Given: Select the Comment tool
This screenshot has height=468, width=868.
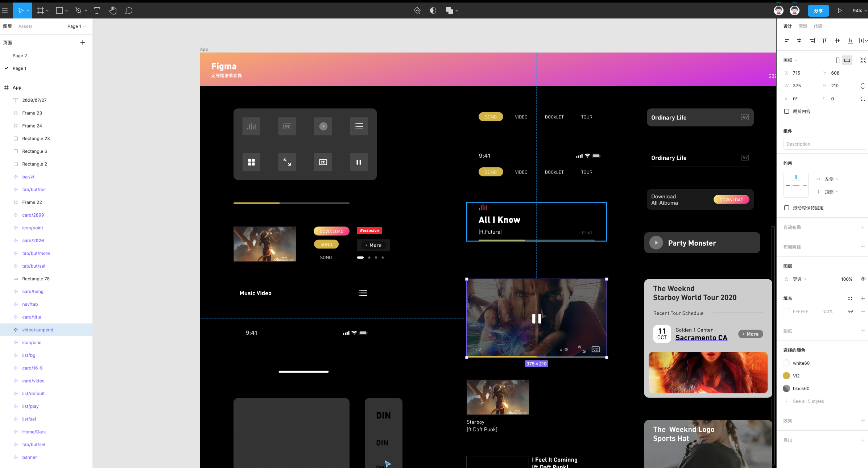Looking at the screenshot, I should 128,11.
